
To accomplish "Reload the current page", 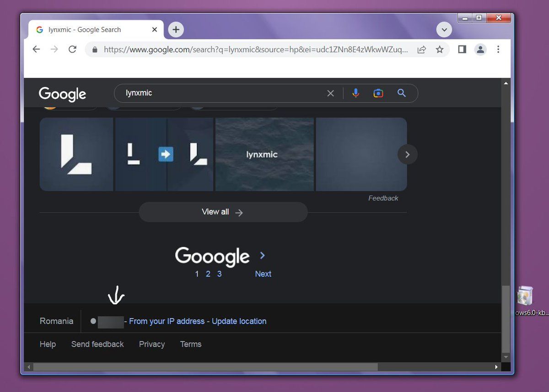I will click(x=72, y=49).
